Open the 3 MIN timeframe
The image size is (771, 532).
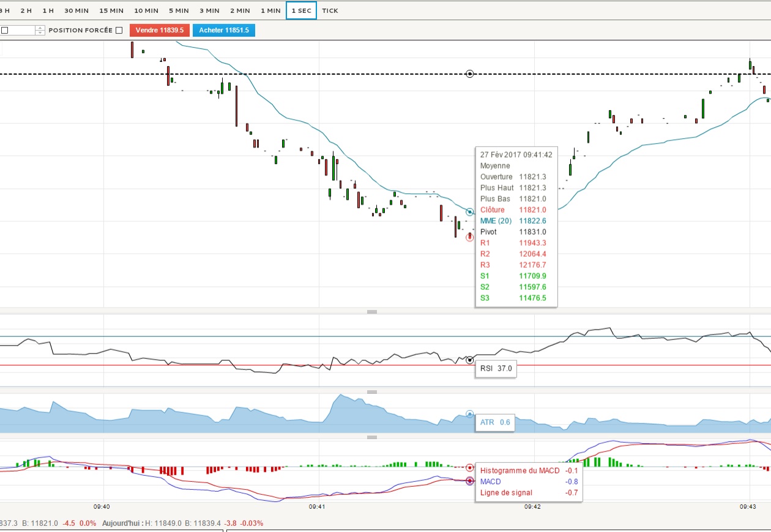point(209,11)
